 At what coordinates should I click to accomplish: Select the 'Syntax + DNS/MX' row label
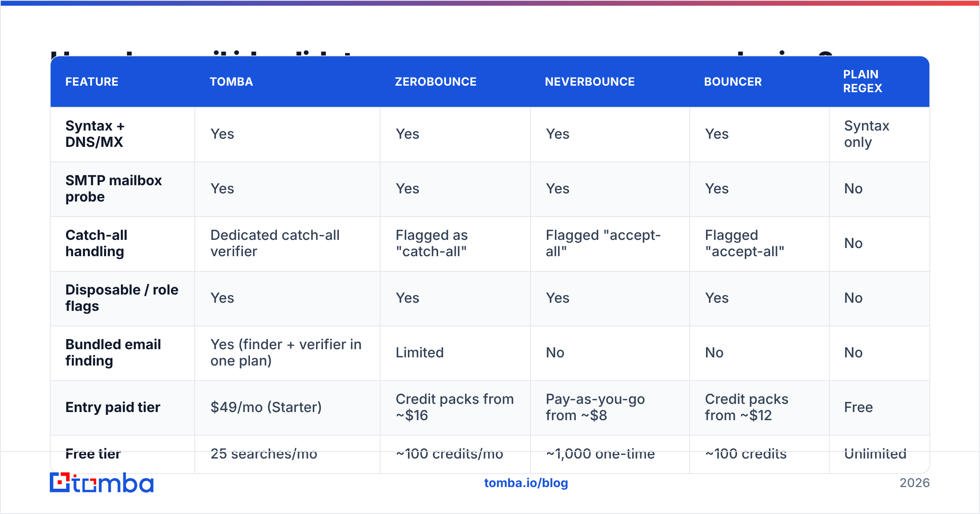click(95, 134)
